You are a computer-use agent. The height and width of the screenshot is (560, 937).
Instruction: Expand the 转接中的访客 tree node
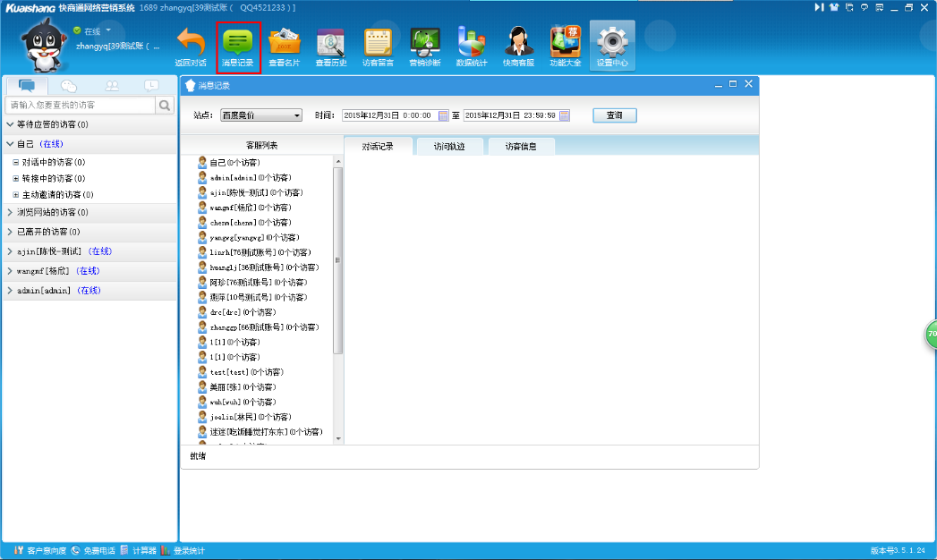coord(15,179)
